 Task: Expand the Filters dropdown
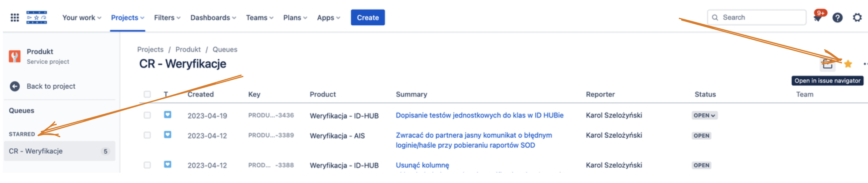pos(167,18)
